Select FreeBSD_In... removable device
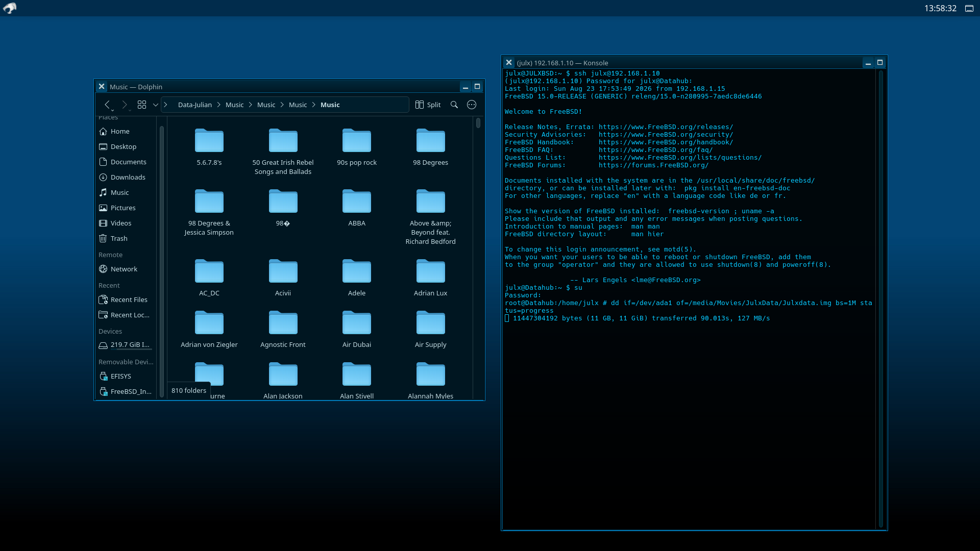 [126, 391]
